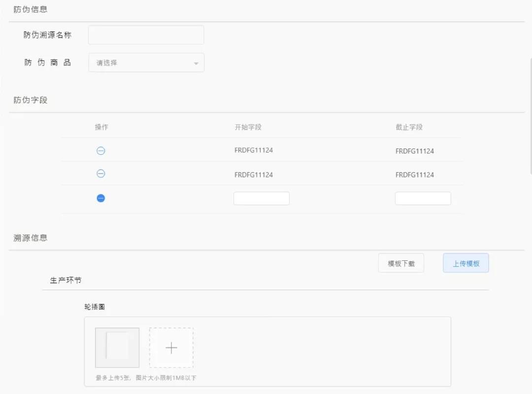The width and height of the screenshot is (532, 394).
Task: Select the first FRDFG11124 start field value
Action: pos(254,151)
